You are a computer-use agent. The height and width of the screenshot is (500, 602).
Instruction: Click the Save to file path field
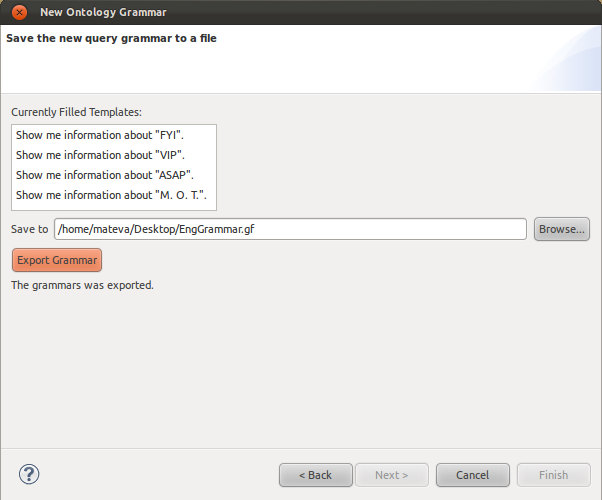click(290, 229)
